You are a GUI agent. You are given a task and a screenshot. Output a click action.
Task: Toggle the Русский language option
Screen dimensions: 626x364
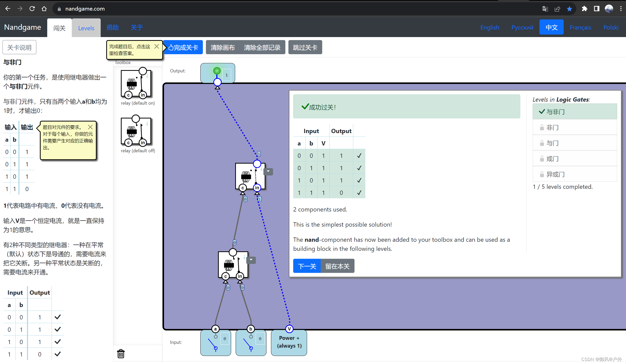pos(522,28)
